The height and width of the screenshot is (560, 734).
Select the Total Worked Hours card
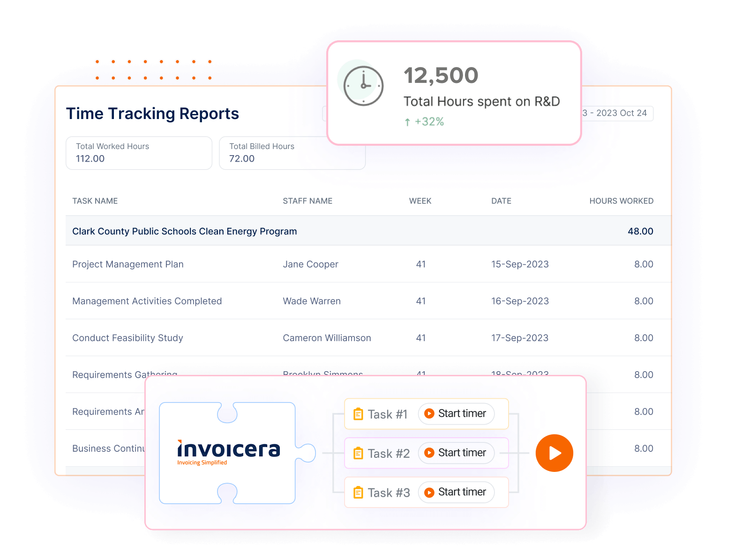tap(139, 153)
